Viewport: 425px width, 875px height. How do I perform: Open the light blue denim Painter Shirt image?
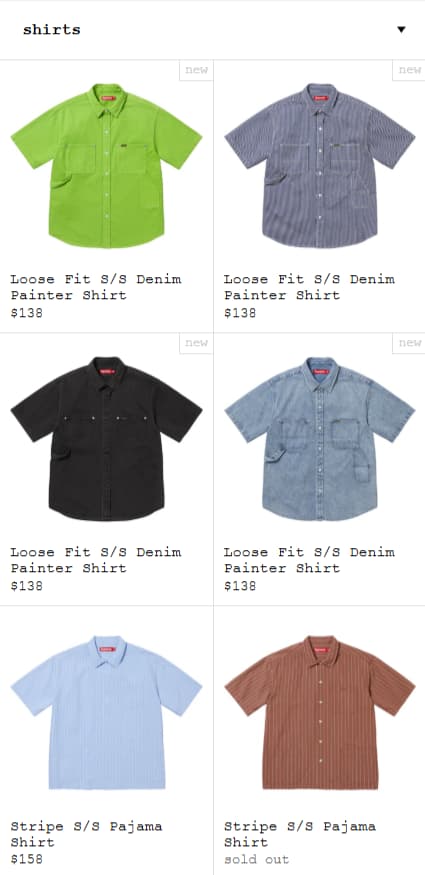pos(320,439)
